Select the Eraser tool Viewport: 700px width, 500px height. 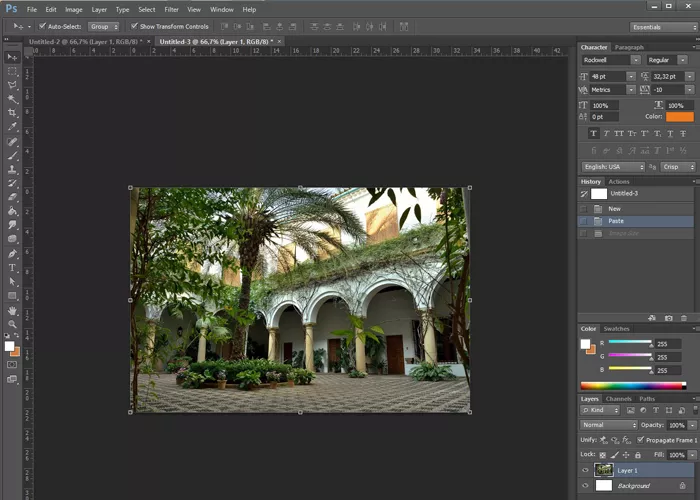(x=12, y=197)
